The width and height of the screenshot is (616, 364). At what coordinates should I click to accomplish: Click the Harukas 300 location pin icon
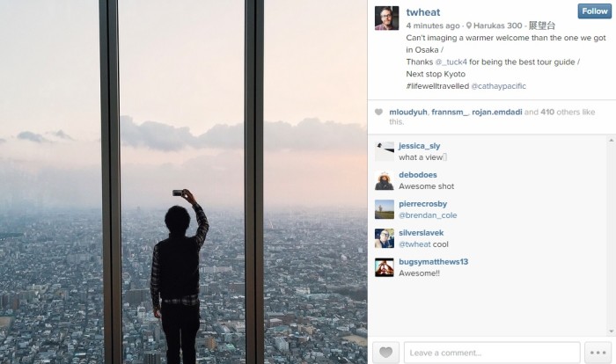(468, 25)
